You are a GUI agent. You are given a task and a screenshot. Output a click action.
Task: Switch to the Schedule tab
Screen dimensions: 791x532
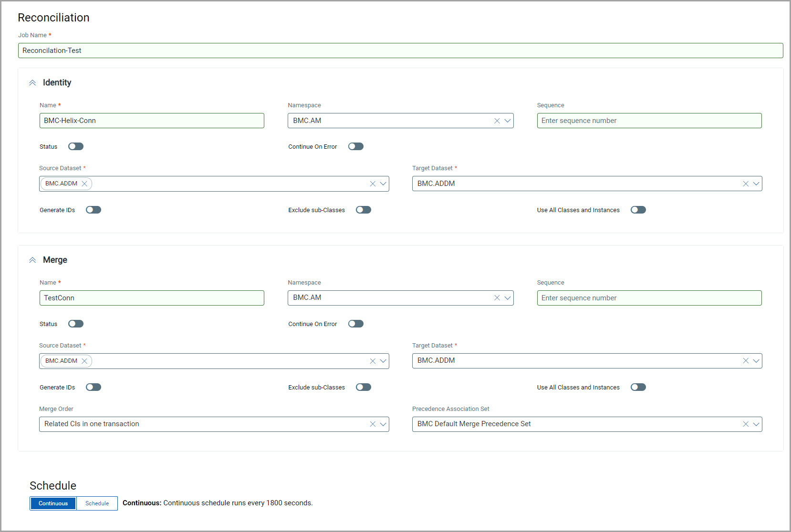tap(97, 503)
